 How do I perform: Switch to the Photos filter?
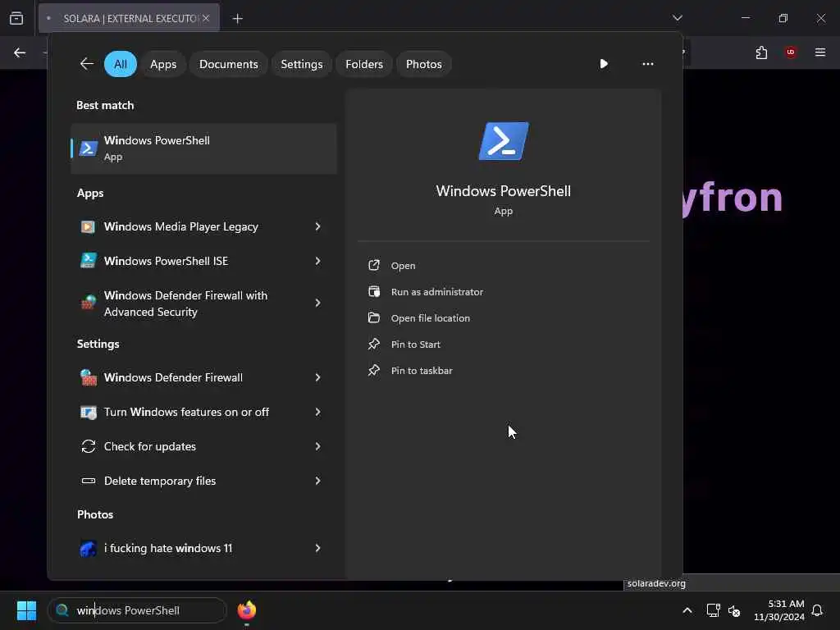[x=424, y=64]
